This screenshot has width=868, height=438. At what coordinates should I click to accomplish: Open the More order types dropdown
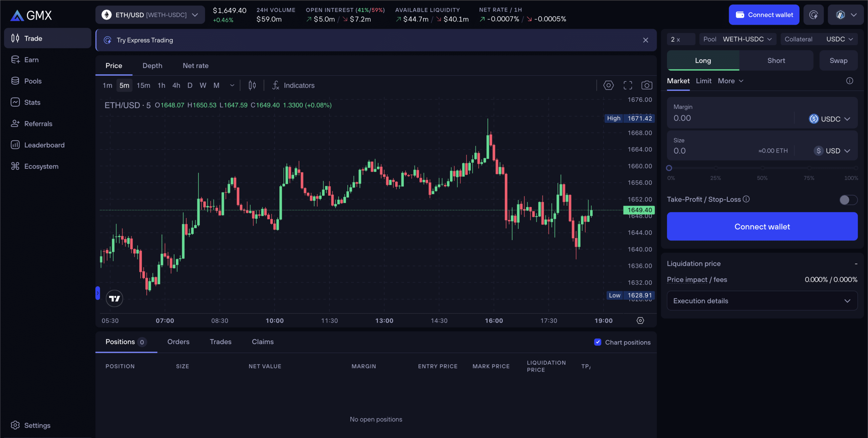pos(730,81)
